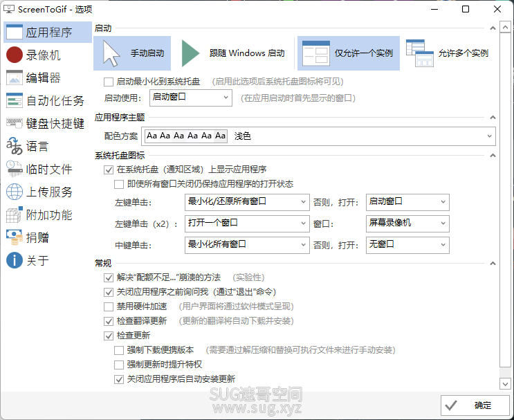Viewport: 514px width, 420px height.
Task: Go to the 语言 section
Action: [48, 146]
